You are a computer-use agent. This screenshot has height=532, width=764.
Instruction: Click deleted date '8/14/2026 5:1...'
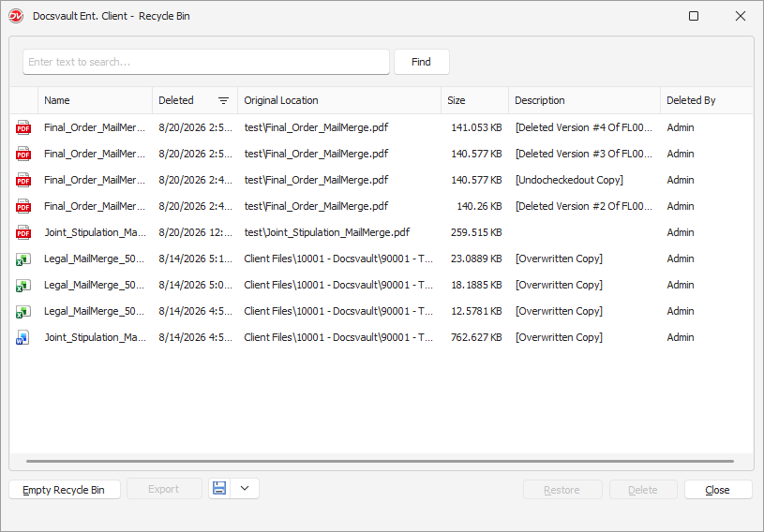tap(195, 259)
